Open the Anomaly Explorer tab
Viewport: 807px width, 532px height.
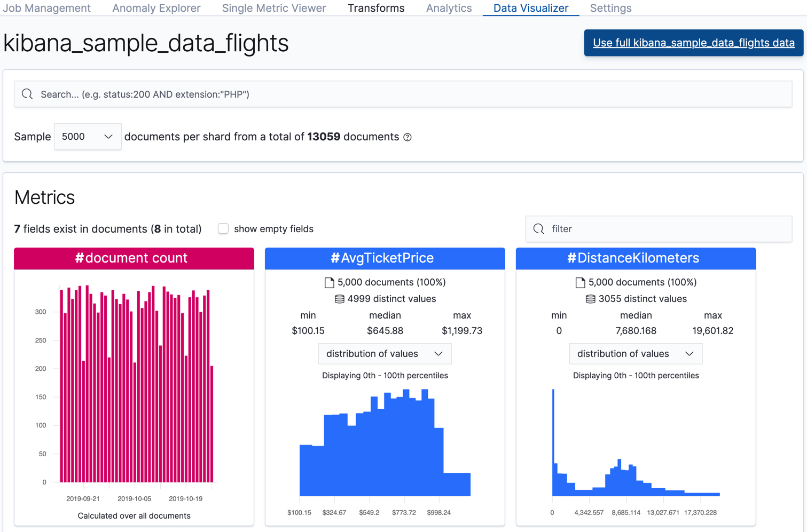coord(156,8)
